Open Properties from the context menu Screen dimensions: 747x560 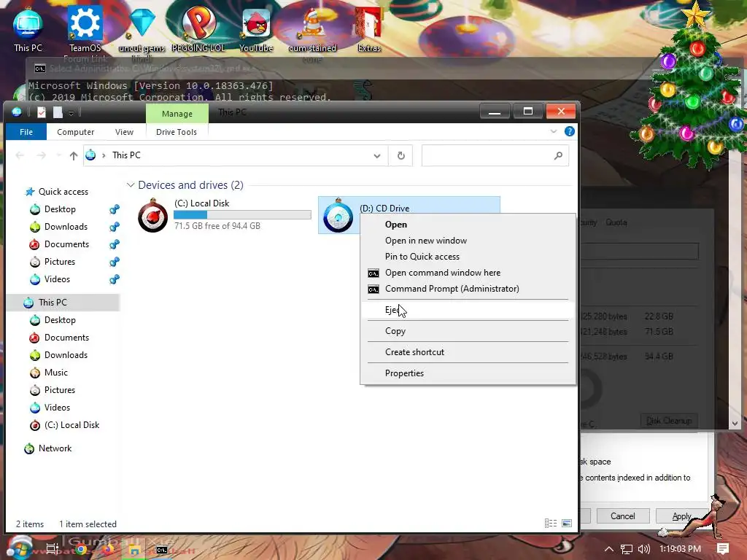pos(468,373)
